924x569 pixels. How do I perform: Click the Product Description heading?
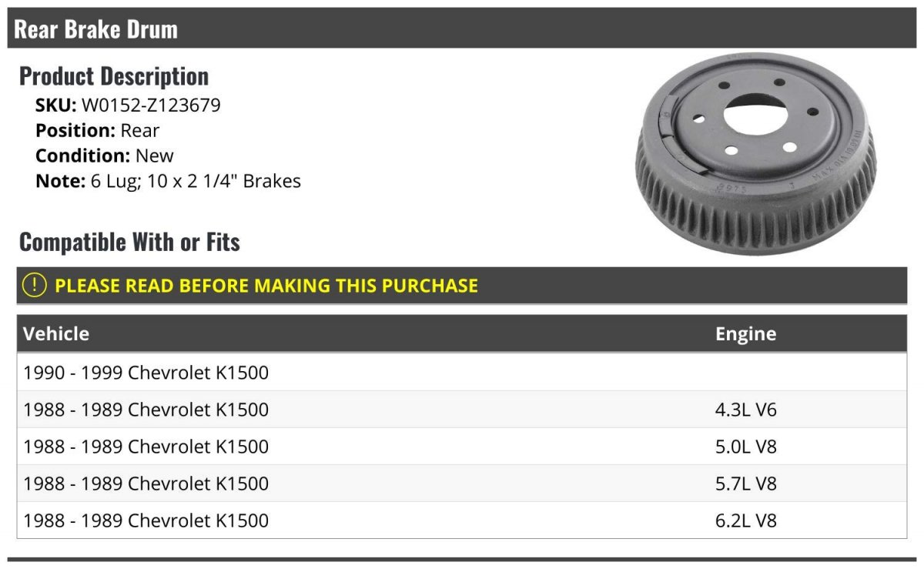click(114, 75)
